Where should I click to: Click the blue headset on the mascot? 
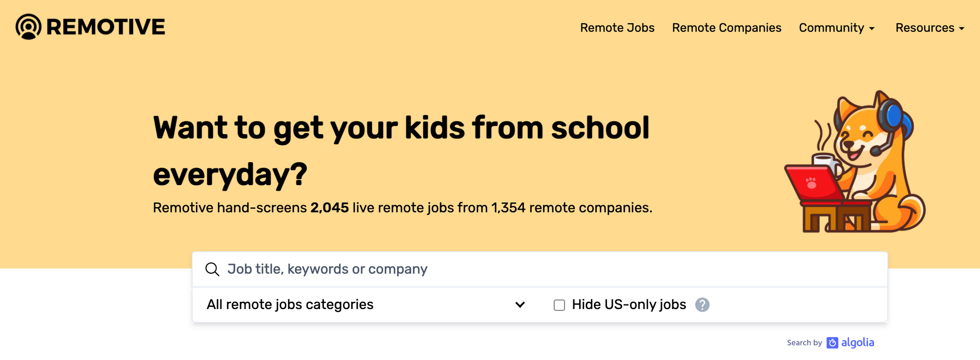[896, 118]
